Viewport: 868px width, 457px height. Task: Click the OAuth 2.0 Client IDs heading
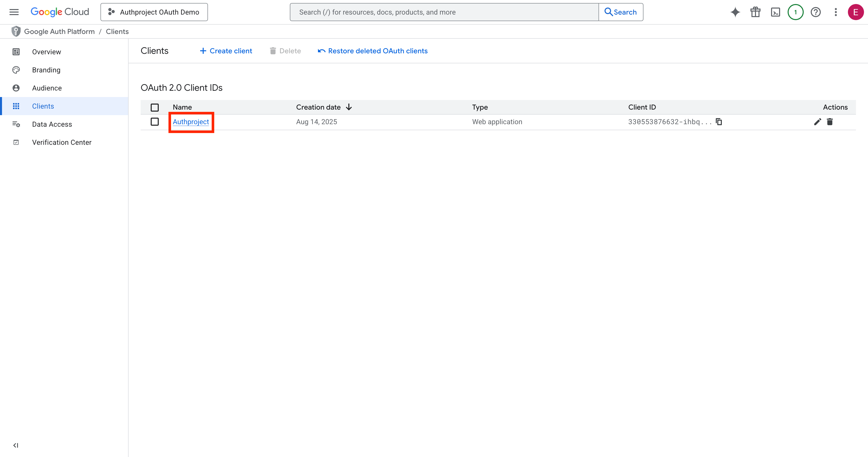click(181, 88)
